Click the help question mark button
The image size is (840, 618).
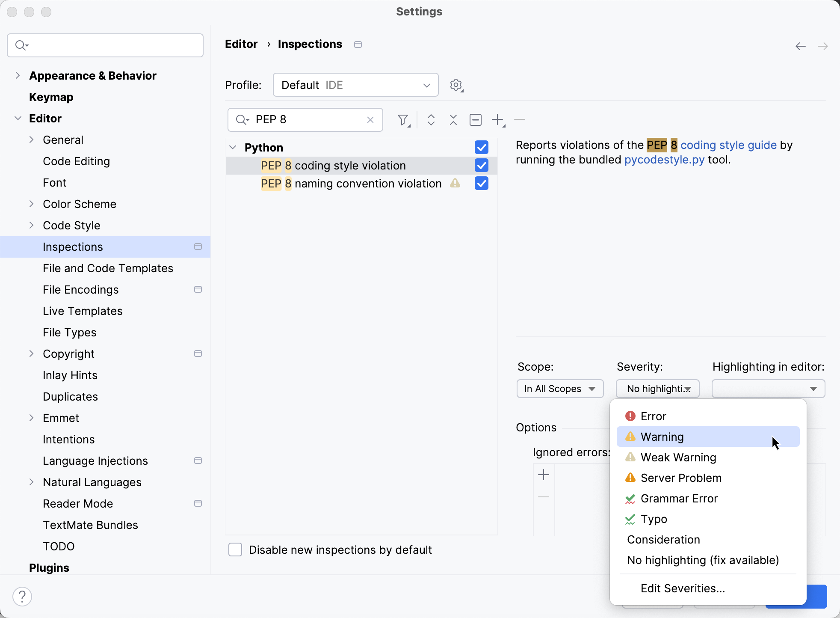[x=22, y=596]
